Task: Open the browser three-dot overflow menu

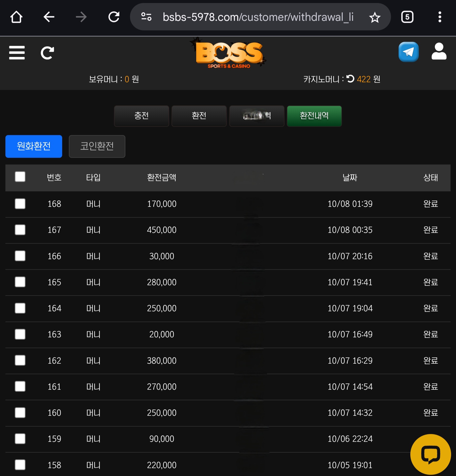Action: point(440,17)
